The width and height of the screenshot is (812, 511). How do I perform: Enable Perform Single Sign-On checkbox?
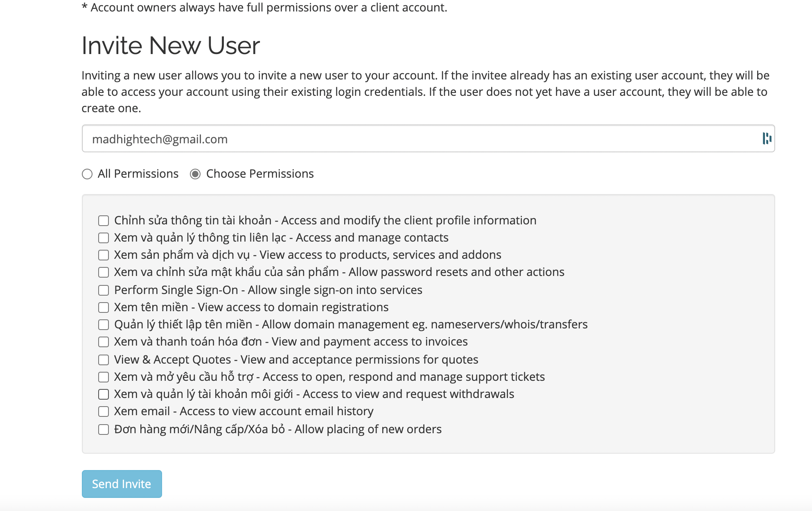104,290
